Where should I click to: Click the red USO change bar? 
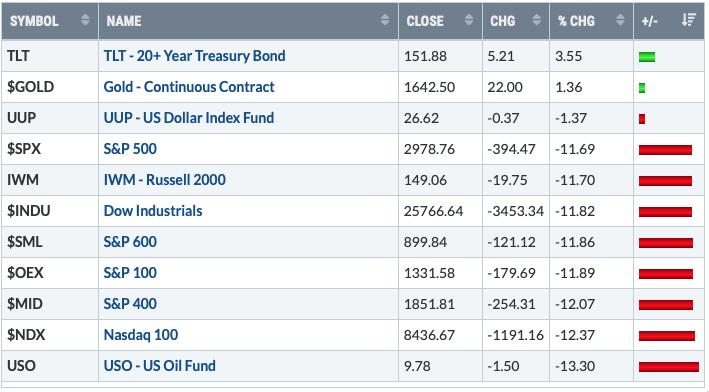point(669,367)
